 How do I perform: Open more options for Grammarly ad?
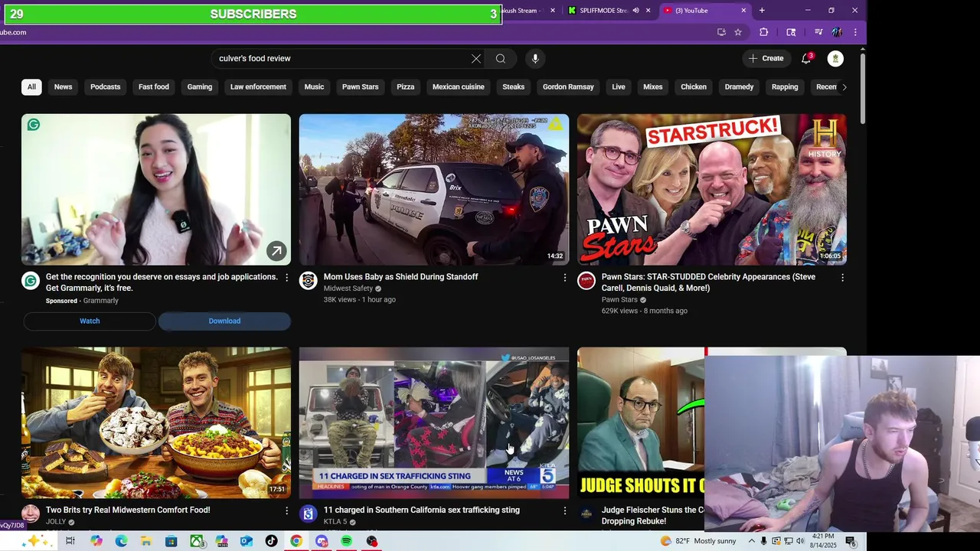coord(287,278)
